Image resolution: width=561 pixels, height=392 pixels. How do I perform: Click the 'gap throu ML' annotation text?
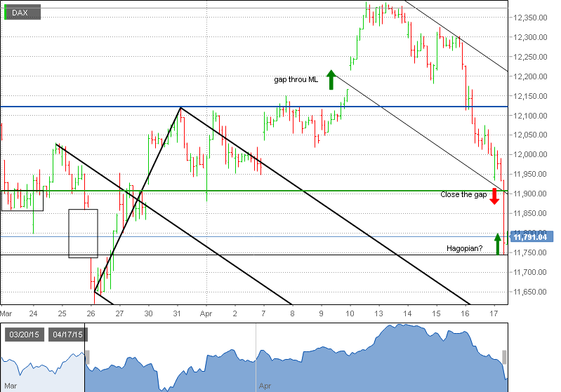click(x=296, y=80)
